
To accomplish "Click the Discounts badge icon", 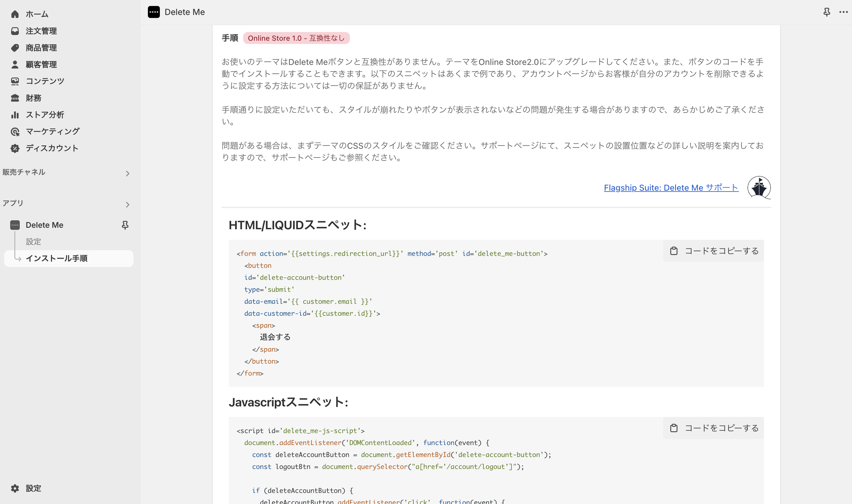I will (x=15, y=148).
